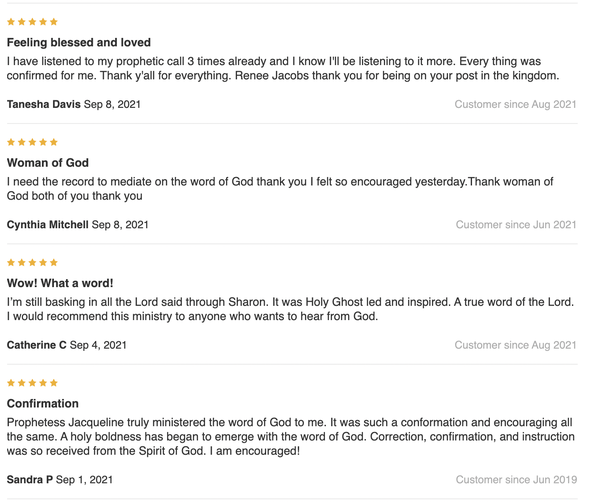The width and height of the screenshot is (600, 502).
Task: Click reviewer name Catherine C
Action: [x=37, y=345]
